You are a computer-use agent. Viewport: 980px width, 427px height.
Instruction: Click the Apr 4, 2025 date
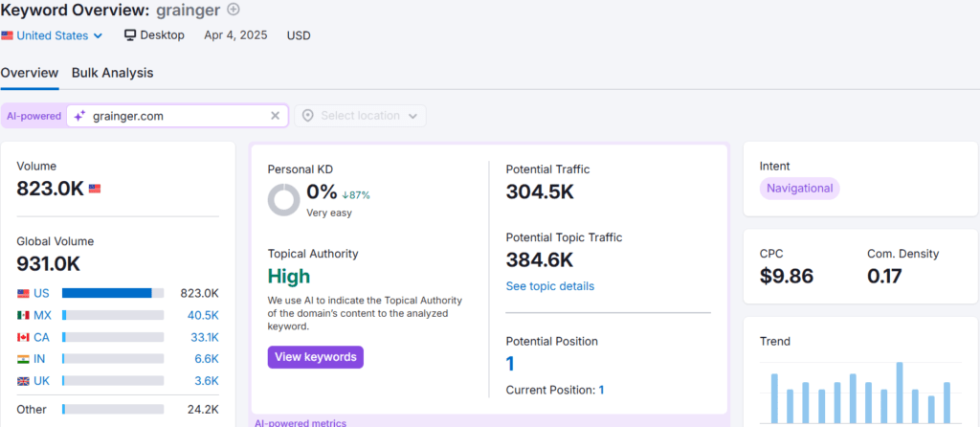[x=235, y=35]
